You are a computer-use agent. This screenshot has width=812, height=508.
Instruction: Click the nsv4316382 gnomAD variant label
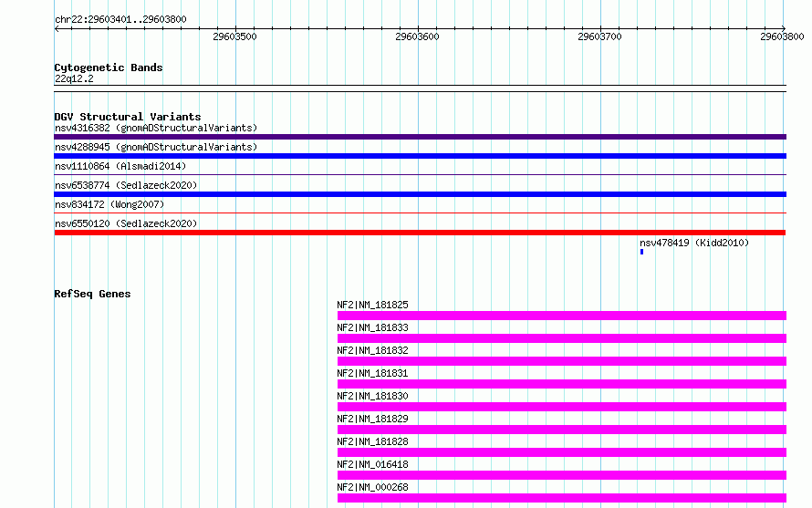(x=156, y=128)
